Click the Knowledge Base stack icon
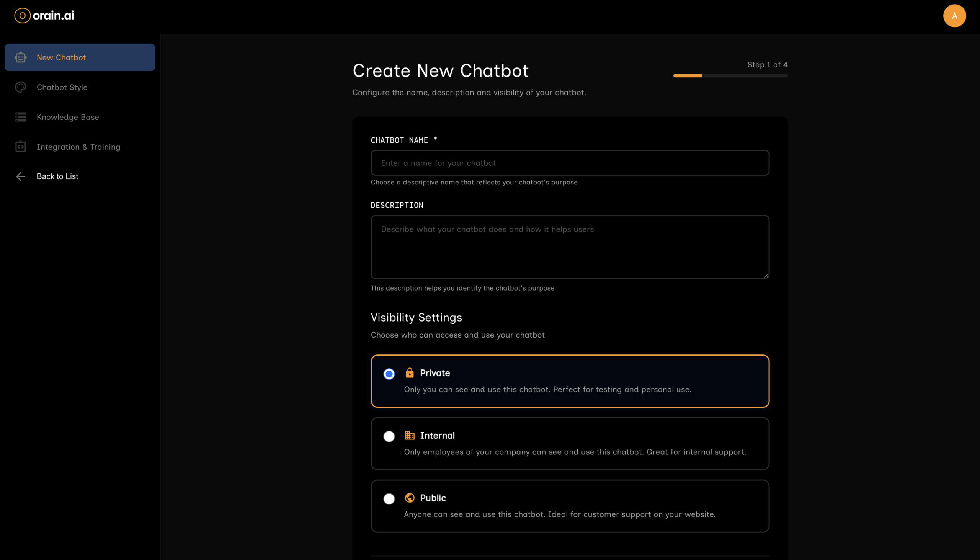The image size is (980, 560). point(20,117)
